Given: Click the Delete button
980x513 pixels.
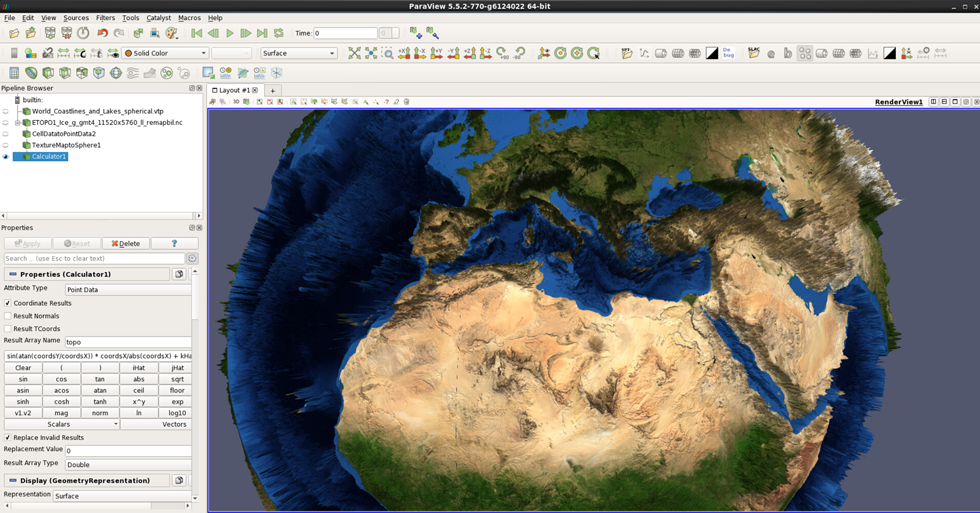Looking at the screenshot, I should click(x=126, y=243).
